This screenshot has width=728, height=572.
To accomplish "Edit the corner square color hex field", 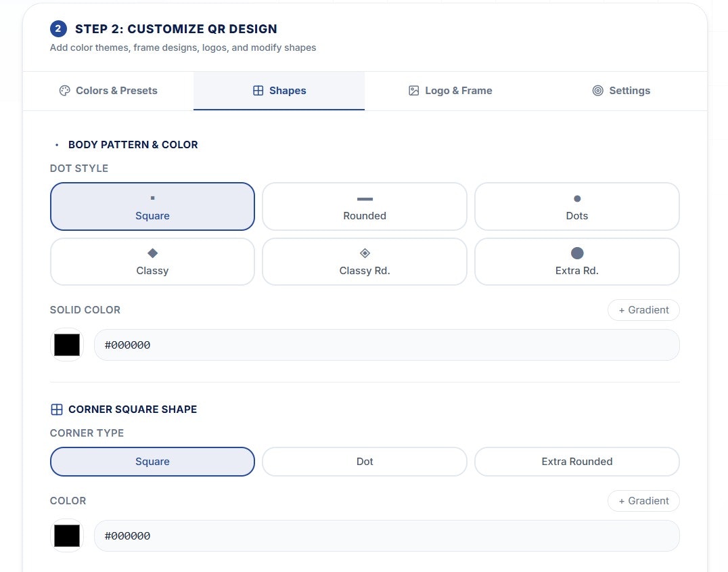I will coord(387,535).
